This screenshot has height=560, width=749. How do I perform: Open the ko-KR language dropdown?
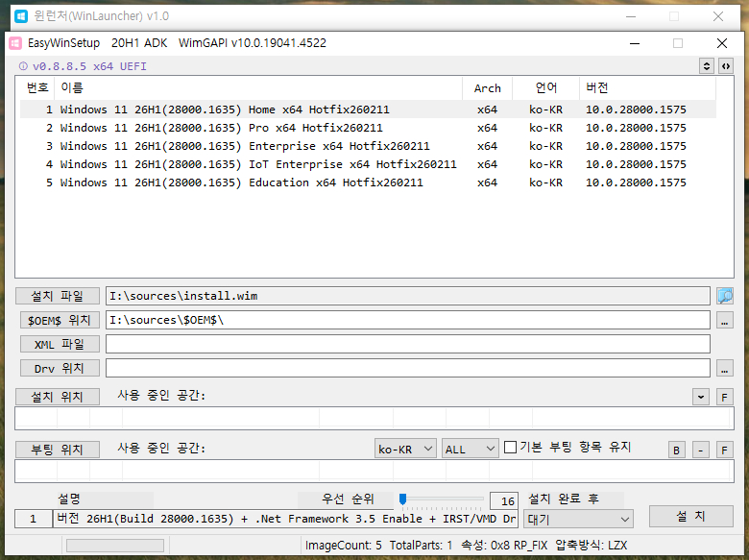pyautogui.click(x=405, y=449)
